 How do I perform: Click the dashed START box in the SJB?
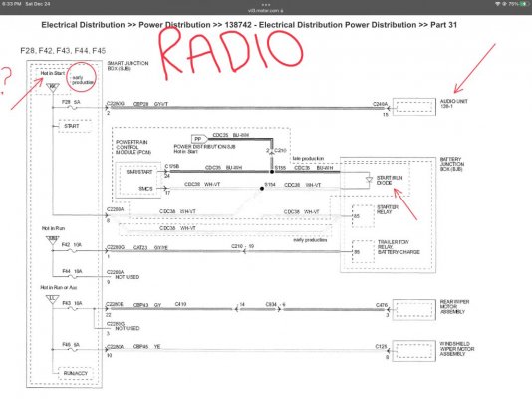(75, 126)
